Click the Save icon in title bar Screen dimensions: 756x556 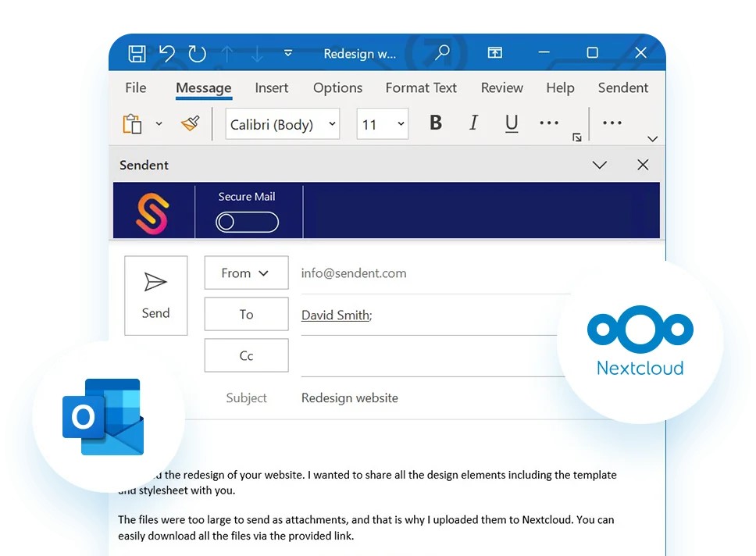point(137,53)
